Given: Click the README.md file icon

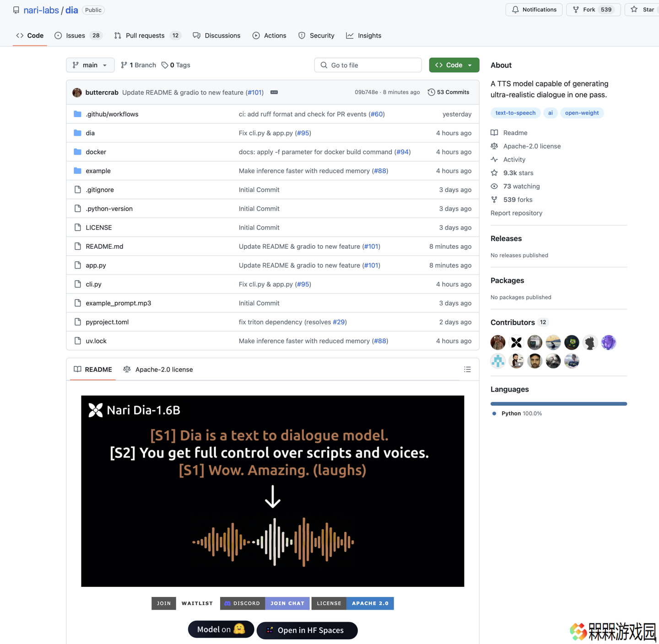Looking at the screenshot, I should click(x=77, y=247).
